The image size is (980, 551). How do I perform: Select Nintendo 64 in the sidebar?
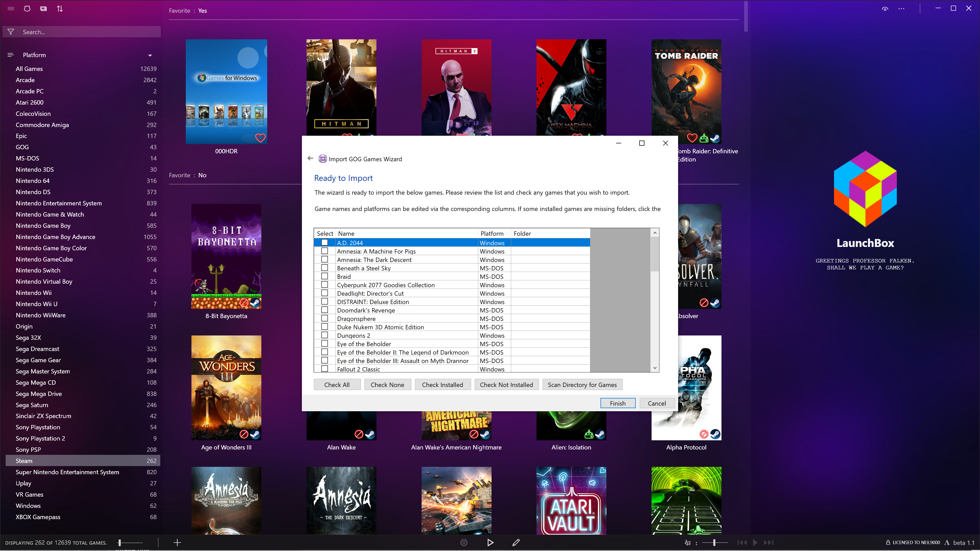pos(83,181)
